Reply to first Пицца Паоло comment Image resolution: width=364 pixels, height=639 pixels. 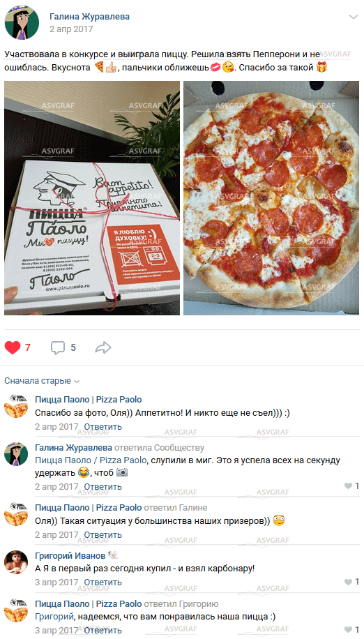pyautogui.click(x=103, y=427)
